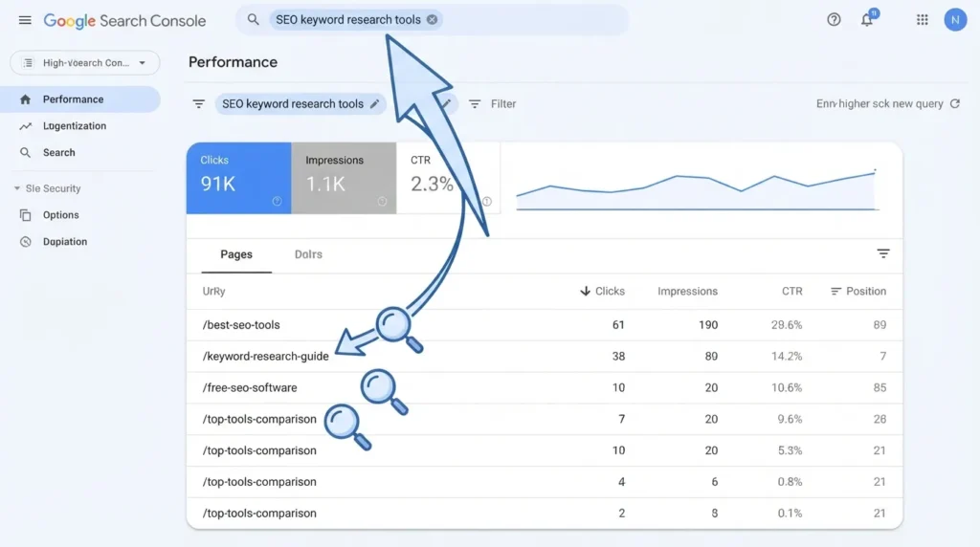Click the performance line chart
The width and height of the screenshot is (980, 547).
[697, 189]
